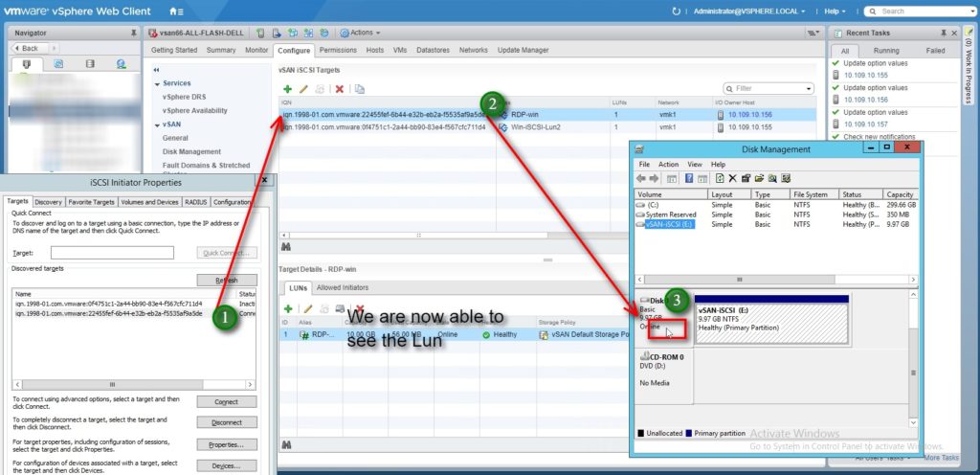Screen dimensions: 980x475
Task: Select the Allowed Initiators tab
Action: click(342, 287)
